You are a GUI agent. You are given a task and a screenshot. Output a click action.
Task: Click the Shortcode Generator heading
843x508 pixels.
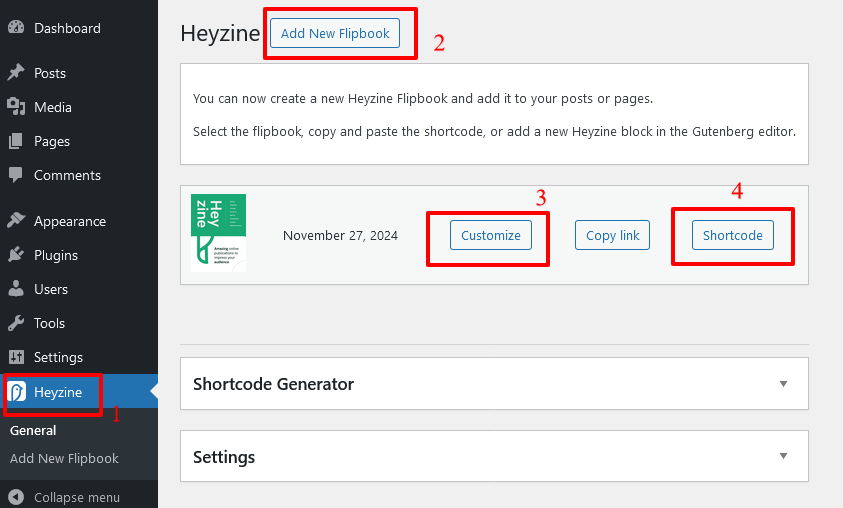(274, 384)
